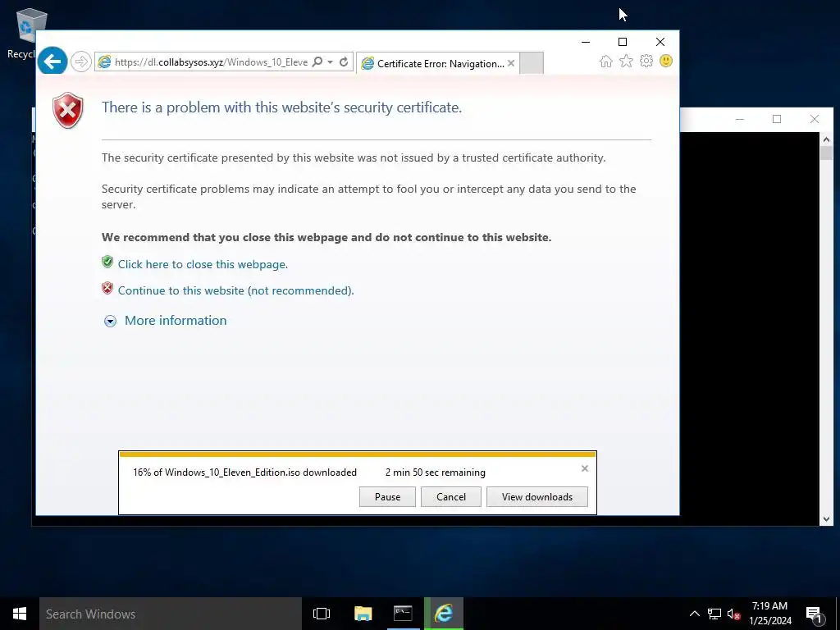This screenshot has width=840, height=630.
Task: Open the clock showing 7:19 AM
Action: tap(770, 614)
